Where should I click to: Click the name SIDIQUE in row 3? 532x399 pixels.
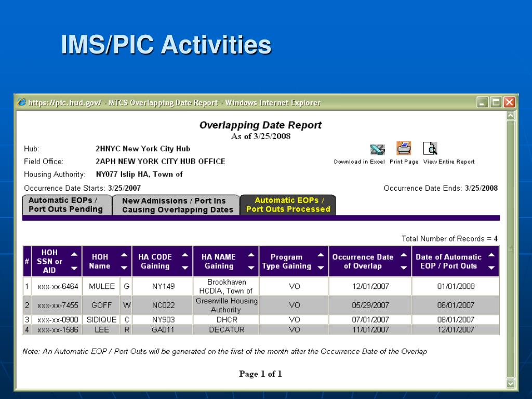click(x=101, y=320)
